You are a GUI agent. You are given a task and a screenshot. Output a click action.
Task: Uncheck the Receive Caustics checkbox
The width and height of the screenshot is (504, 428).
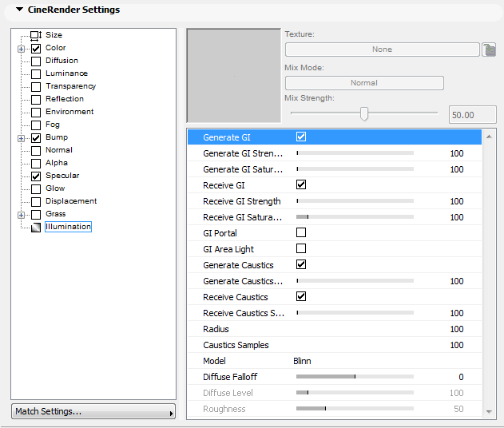(301, 297)
